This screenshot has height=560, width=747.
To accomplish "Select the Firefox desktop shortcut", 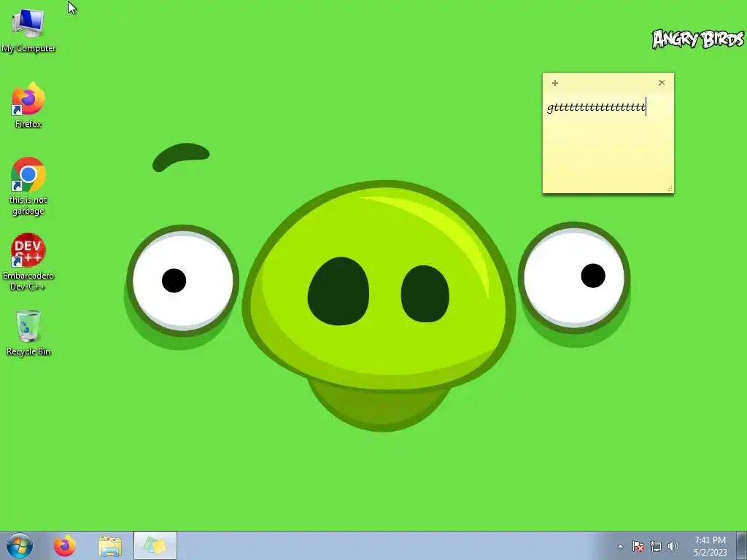I will (x=28, y=105).
